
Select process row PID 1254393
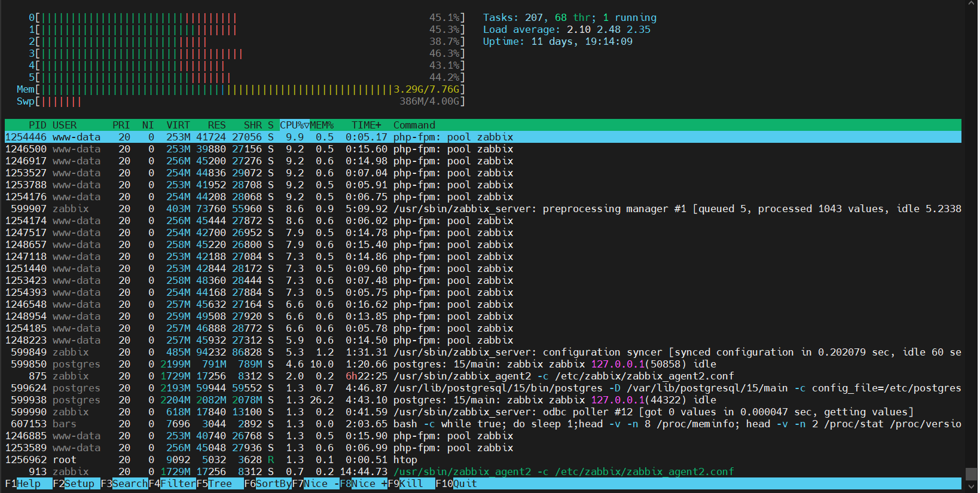pos(483,292)
